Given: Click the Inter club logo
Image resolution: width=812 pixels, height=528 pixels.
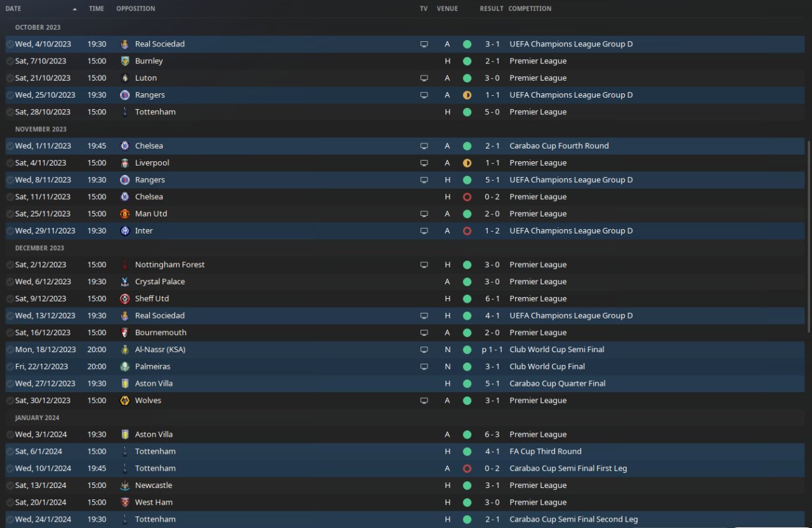Looking at the screenshot, I should (125, 231).
